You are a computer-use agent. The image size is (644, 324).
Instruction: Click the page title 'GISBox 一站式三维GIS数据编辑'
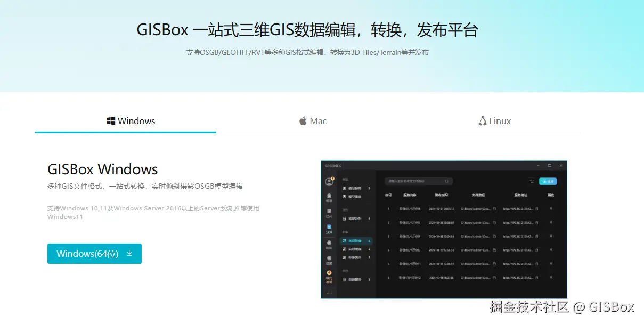coord(307,30)
